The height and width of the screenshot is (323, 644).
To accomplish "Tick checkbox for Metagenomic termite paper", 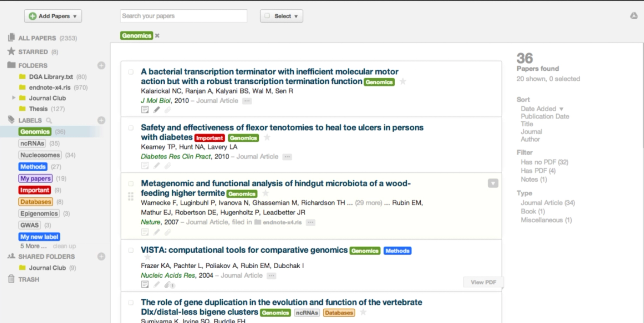I will [131, 183].
